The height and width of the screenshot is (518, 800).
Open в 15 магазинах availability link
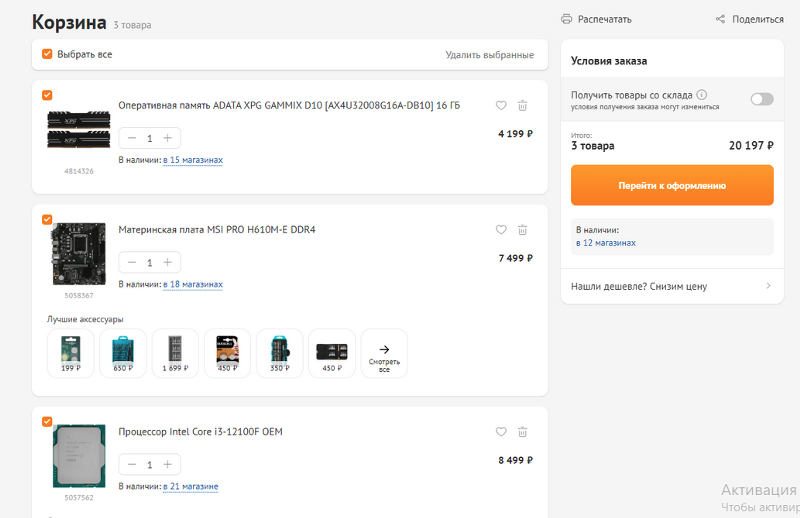tap(193, 160)
